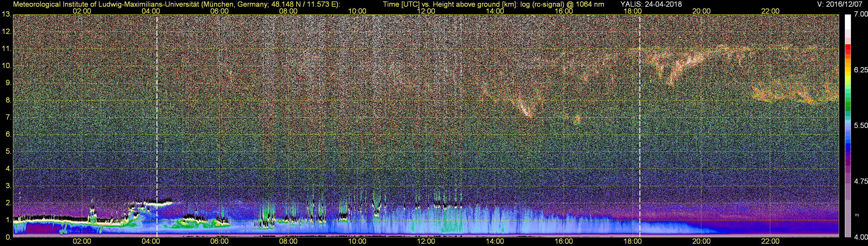This screenshot has width=868, height=246.
Task: Click the 22:00 label on the top time axis
Action: [770, 11]
